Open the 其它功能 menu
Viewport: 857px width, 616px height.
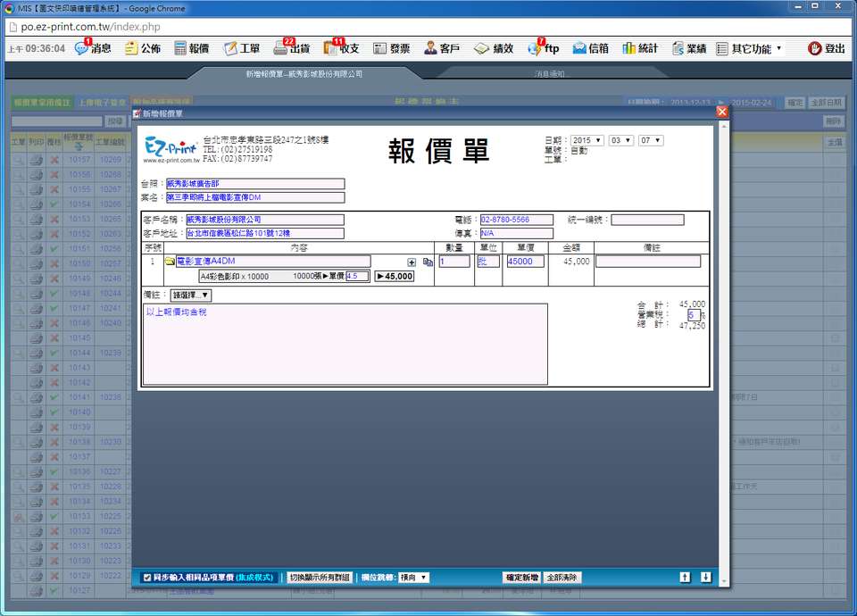point(750,48)
